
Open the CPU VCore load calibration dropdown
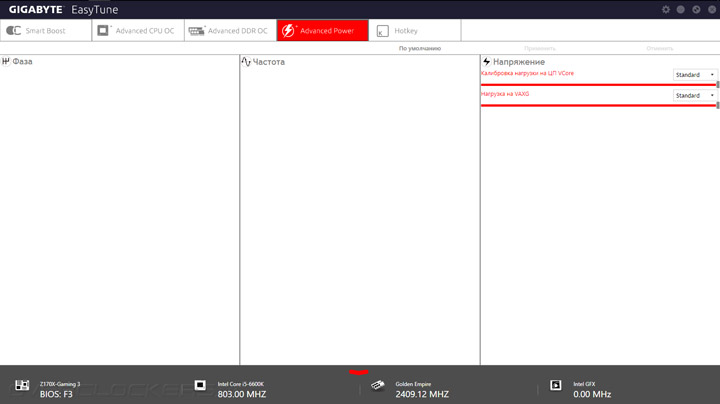tap(695, 74)
